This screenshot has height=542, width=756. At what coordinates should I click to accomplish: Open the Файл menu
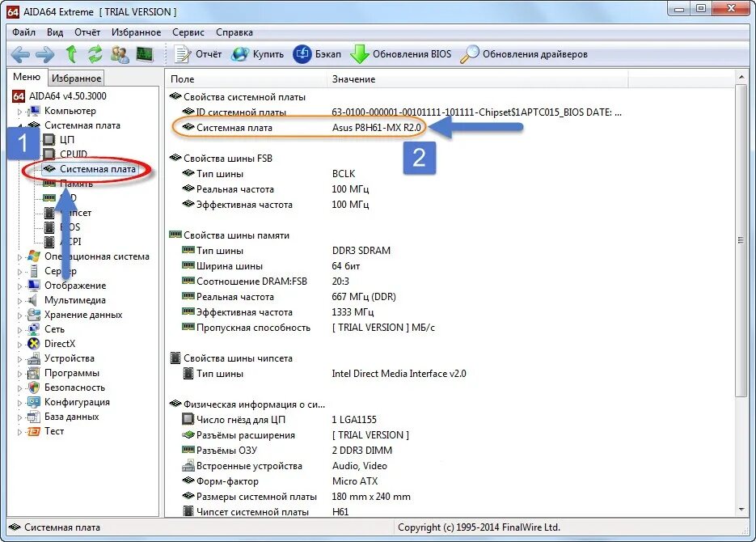click(x=23, y=32)
